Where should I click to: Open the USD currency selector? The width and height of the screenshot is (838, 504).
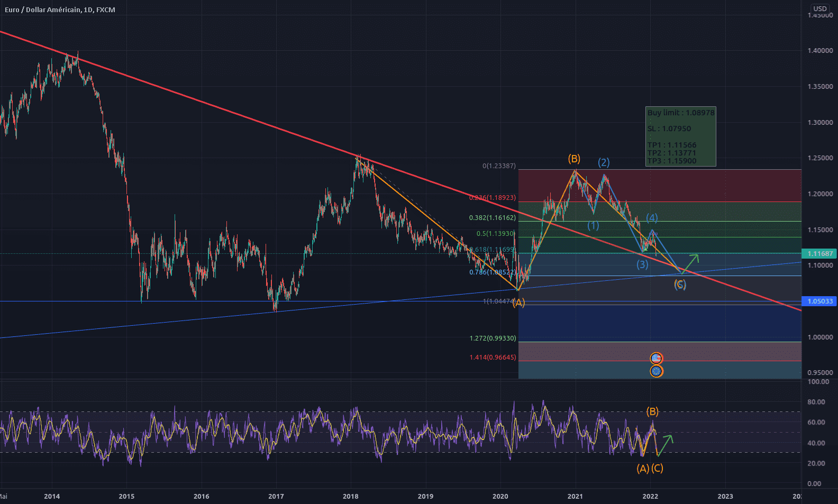point(819,8)
